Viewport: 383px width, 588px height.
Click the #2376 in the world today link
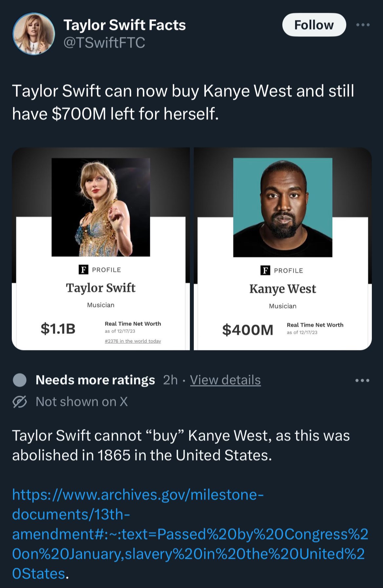(133, 341)
